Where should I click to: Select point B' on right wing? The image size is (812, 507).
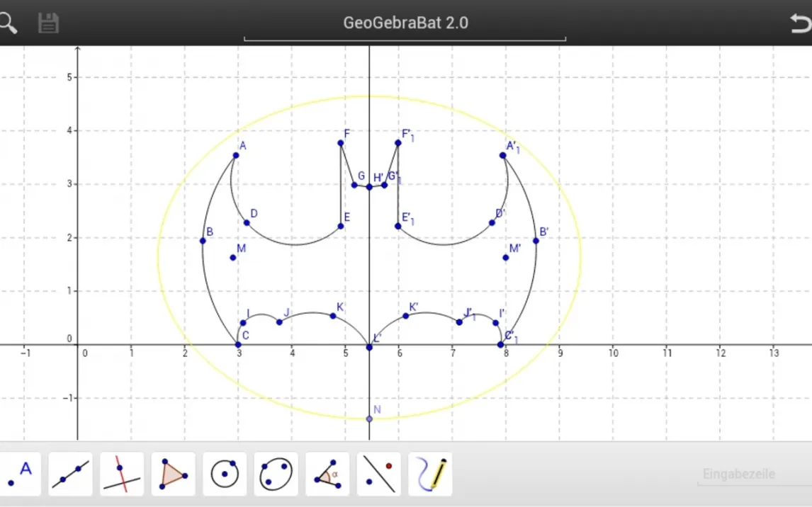(536, 241)
